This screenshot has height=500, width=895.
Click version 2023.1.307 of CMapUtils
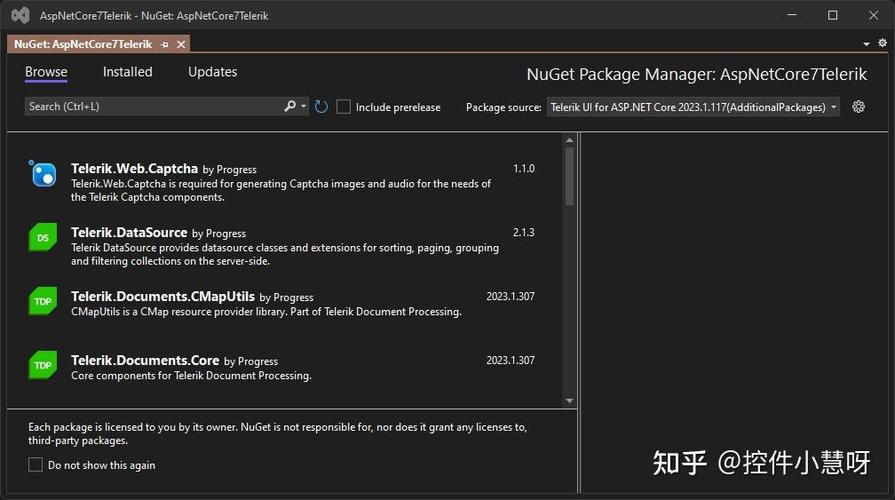tap(510, 296)
